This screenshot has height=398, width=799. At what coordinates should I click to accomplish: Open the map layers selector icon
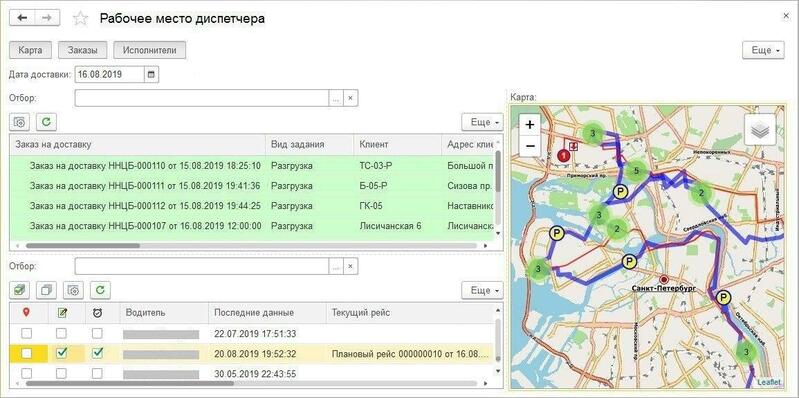[x=760, y=130]
